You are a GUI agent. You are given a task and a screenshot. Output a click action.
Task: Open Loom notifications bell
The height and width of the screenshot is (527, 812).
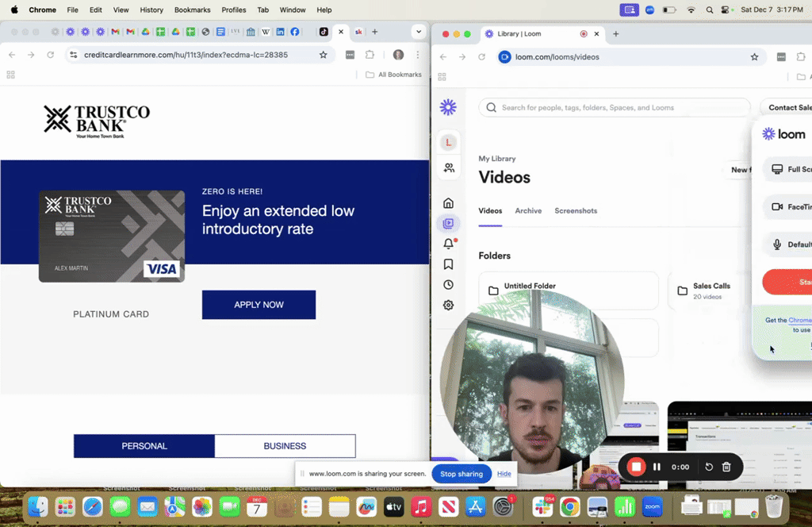pyautogui.click(x=449, y=244)
